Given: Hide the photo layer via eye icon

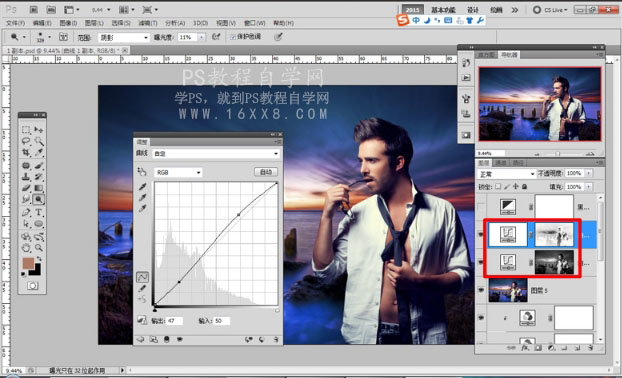Looking at the screenshot, I should [x=481, y=290].
